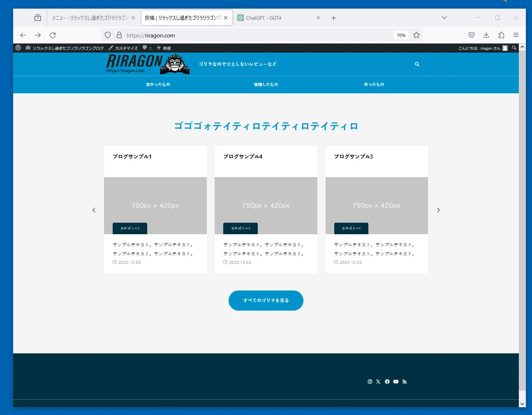Click the すべてのゴリラを見る button
The height and width of the screenshot is (415, 532).
click(266, 300)
